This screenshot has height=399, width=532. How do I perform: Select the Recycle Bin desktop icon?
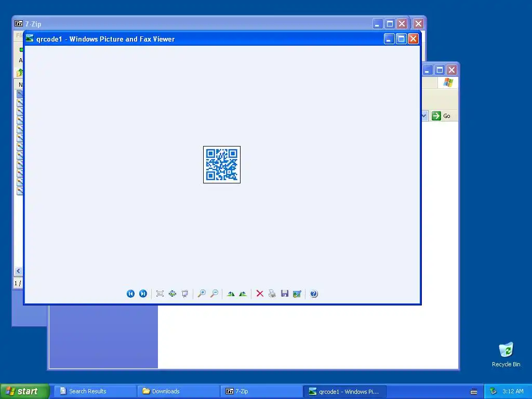pyautogui.click(x=506, y=355)
